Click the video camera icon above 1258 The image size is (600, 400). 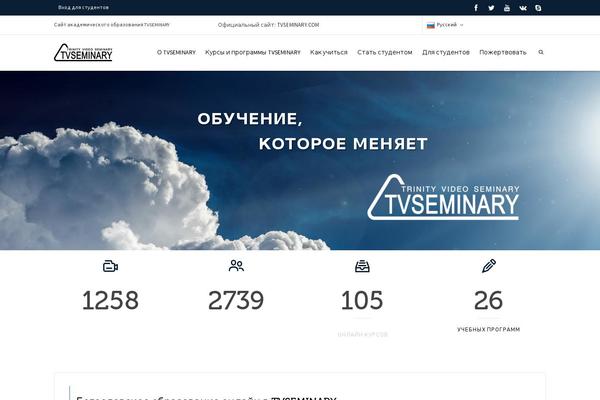point(110,266)
